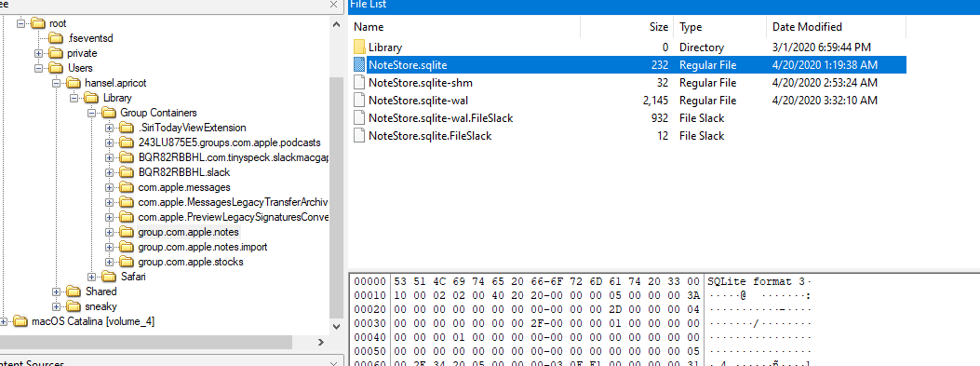Screen dimensions: 980x366
Task: Expand group.com.apple.stocks node
Action: (x=110, y=262)
